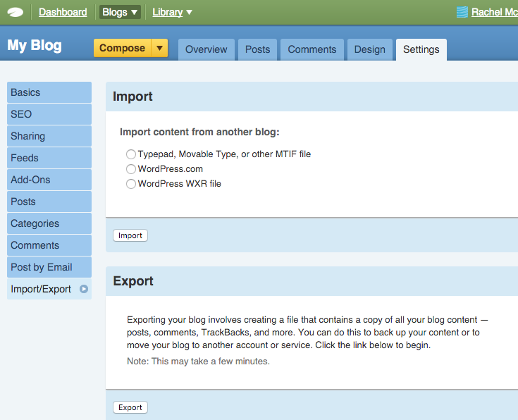Click the Typepad logo icon
The image size is (518, 420).
(x=16, y=13)
